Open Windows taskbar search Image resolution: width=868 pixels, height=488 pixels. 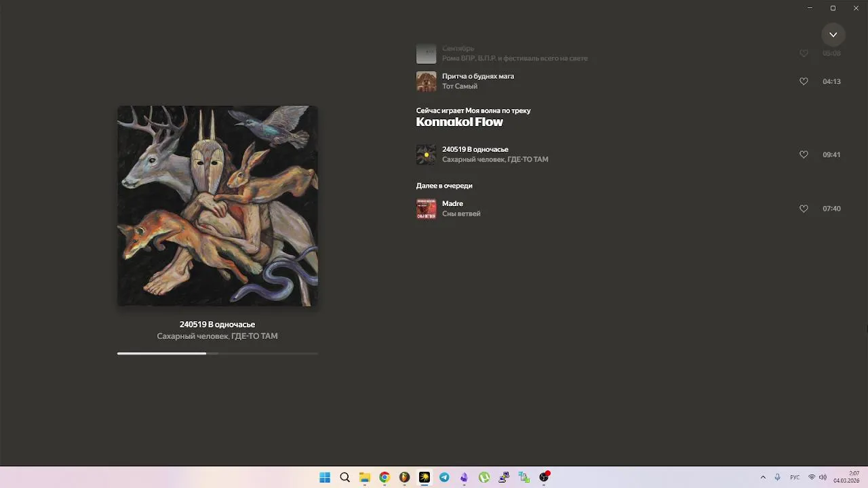tap(344, 477)
